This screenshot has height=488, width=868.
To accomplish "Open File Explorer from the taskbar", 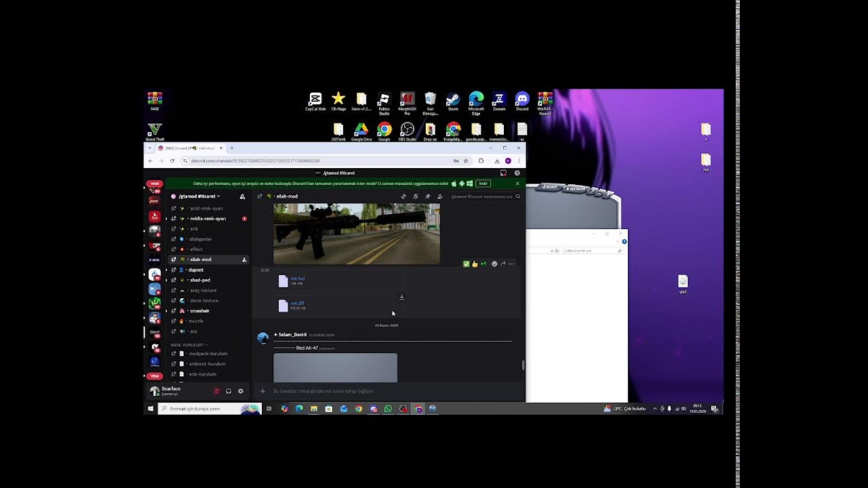I will pyautogui.click(x=314, y=409).
